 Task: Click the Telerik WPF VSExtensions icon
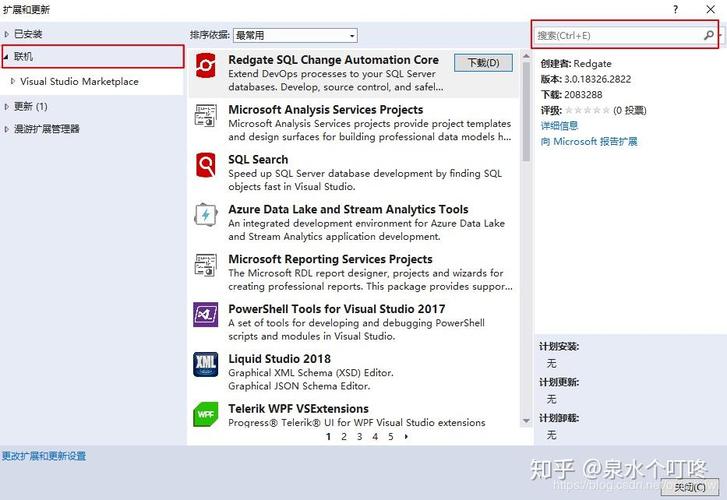click(205, 414)
